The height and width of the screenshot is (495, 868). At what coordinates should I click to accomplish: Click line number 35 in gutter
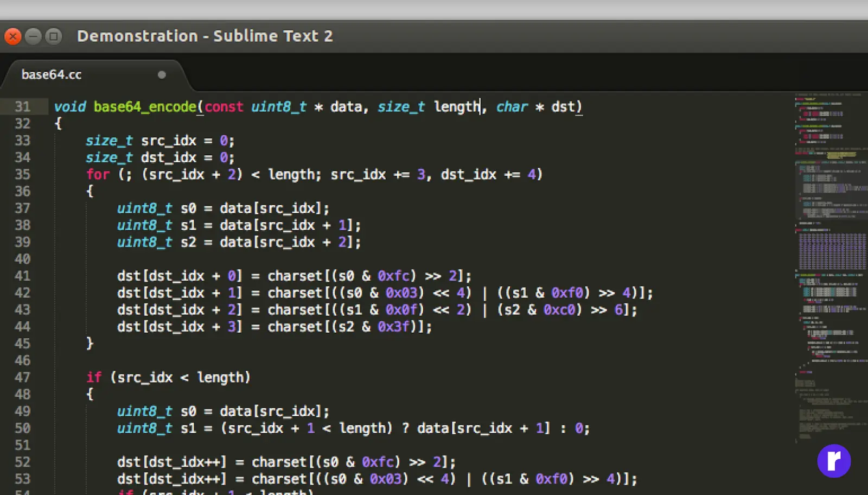pyautogui.click(x=23, y=174)
